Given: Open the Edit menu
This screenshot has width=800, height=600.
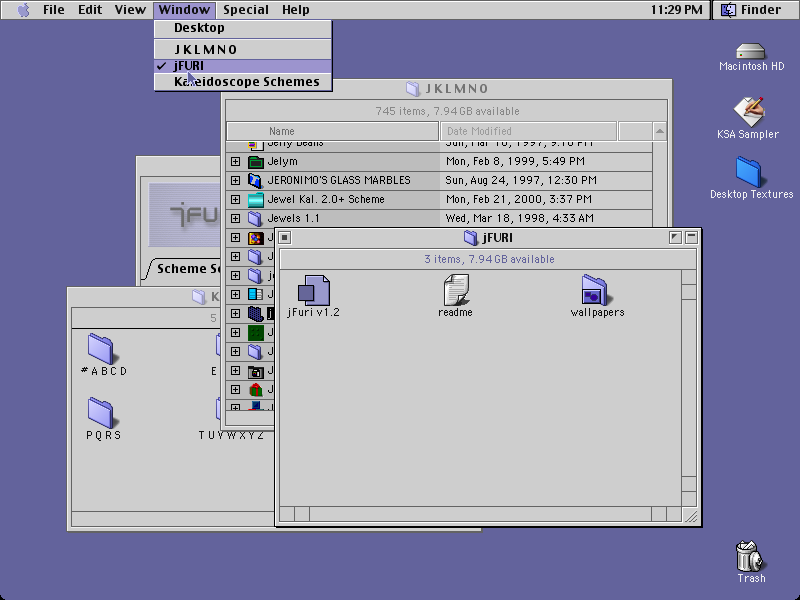Looking at the screenshot, I should point(90,10).
